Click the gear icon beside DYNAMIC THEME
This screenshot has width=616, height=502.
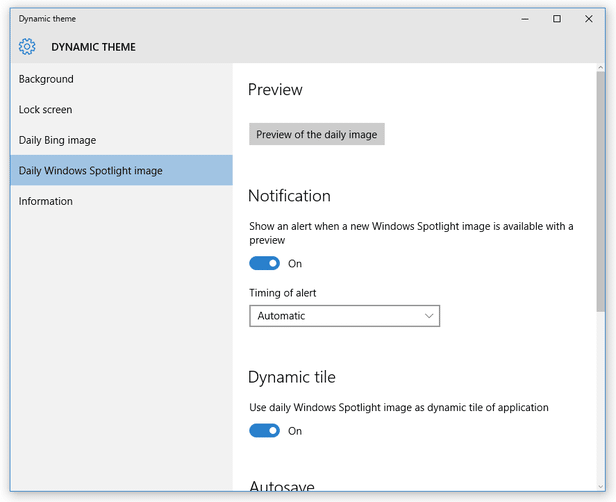click(27, 47)
